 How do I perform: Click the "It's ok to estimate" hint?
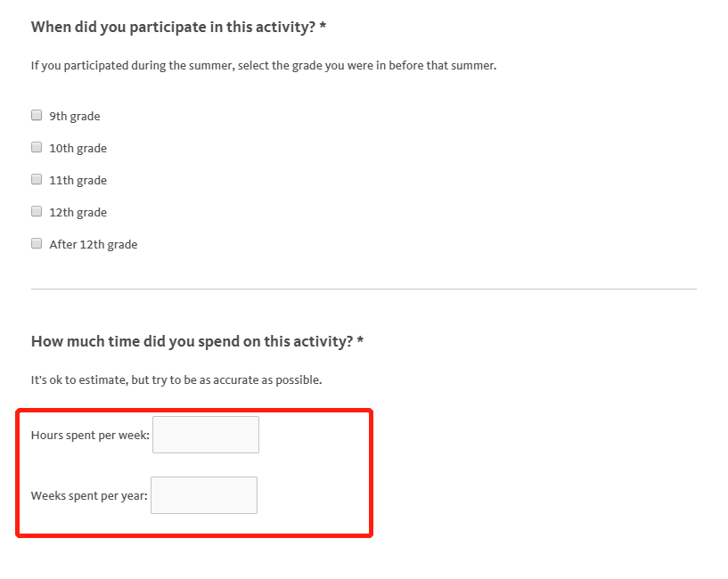pyautogui.click(x=176, y=379)
